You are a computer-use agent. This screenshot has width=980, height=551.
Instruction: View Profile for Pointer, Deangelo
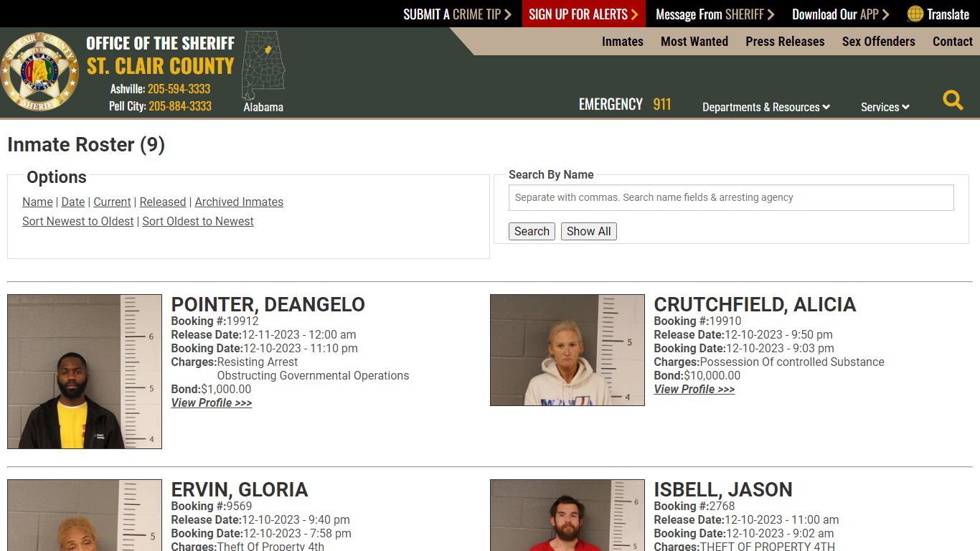click(x=212, y=403)
